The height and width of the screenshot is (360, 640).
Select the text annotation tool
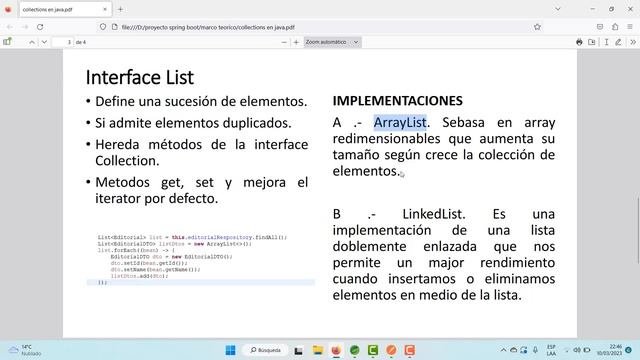[x=607, y=42]
